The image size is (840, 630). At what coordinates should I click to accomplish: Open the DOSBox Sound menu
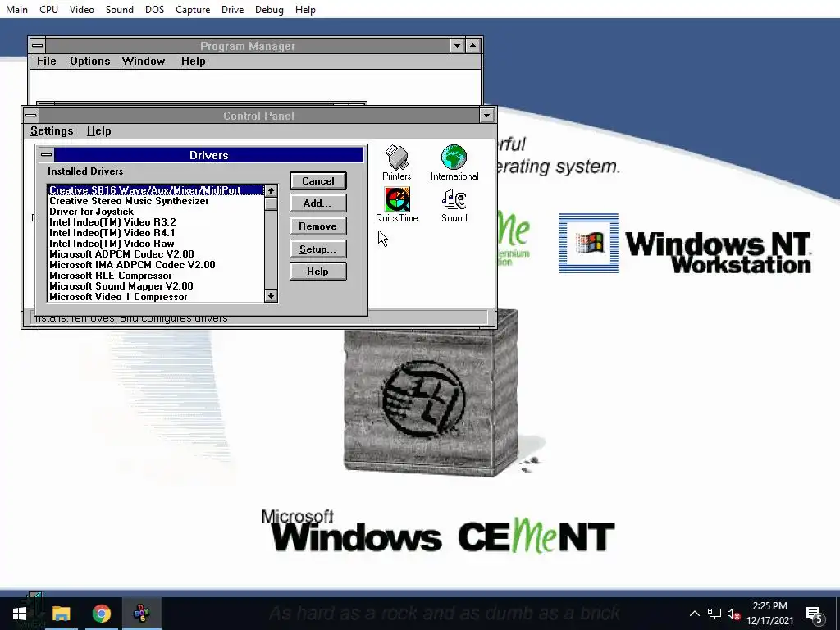[x=120, y=10]
